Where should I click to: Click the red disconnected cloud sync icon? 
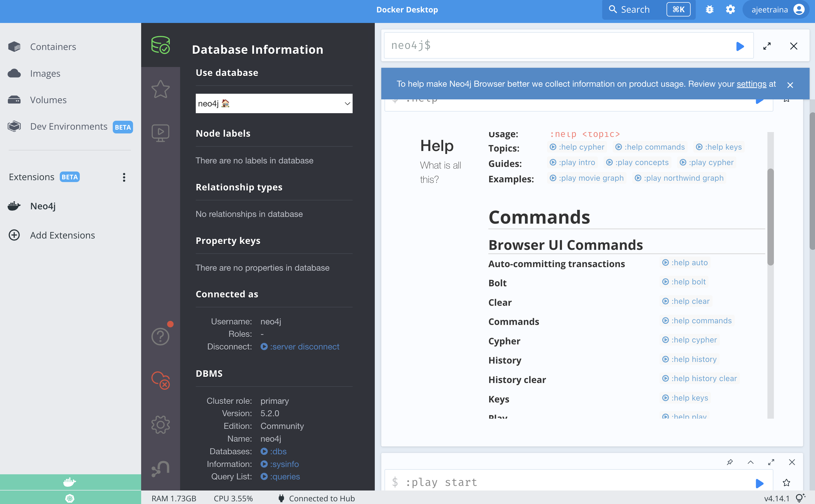tap(161, 380)
